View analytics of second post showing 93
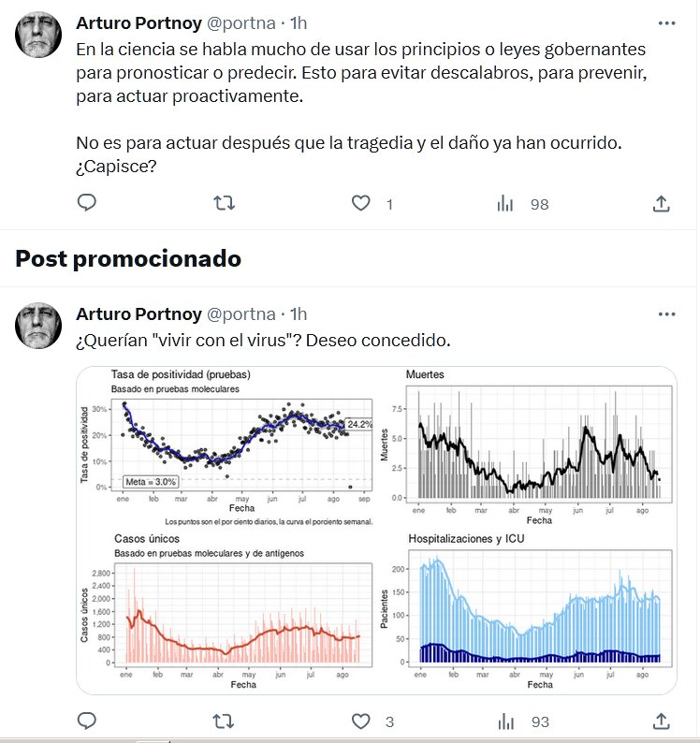Viewport: 700px width, 743px height. click(505, 721)
